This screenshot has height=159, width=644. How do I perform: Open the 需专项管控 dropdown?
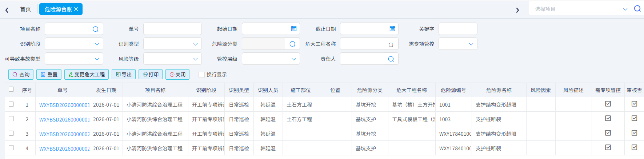click(458, 44)
